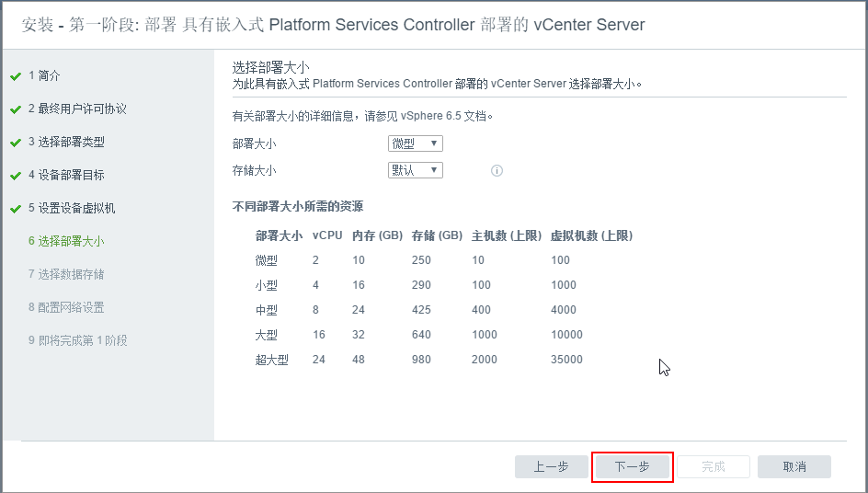Click the 微型 row label in table

[267, 260]
